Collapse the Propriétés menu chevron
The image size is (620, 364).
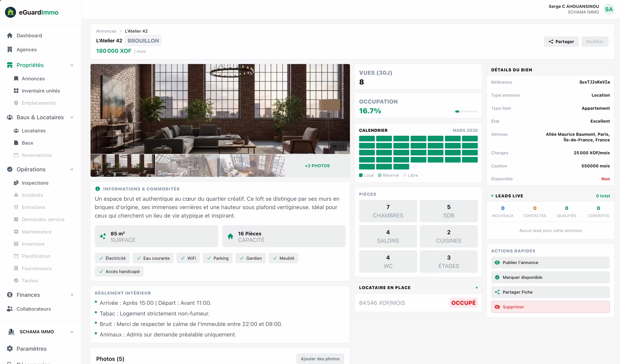pyautogui.click(x=72, y=65)
